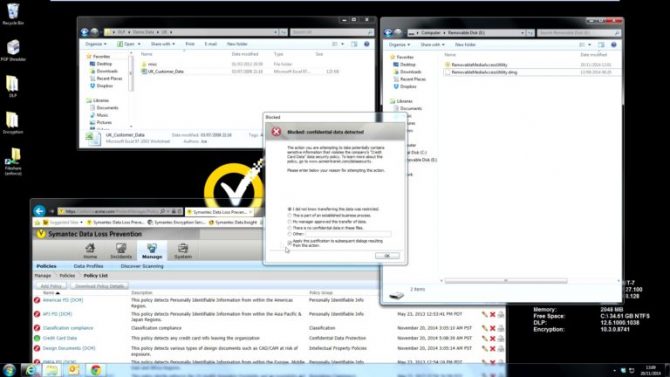The image size is (670, 377).
Task: Expand the Share with dropdown in left Explorer
Action: coord(163,44)
